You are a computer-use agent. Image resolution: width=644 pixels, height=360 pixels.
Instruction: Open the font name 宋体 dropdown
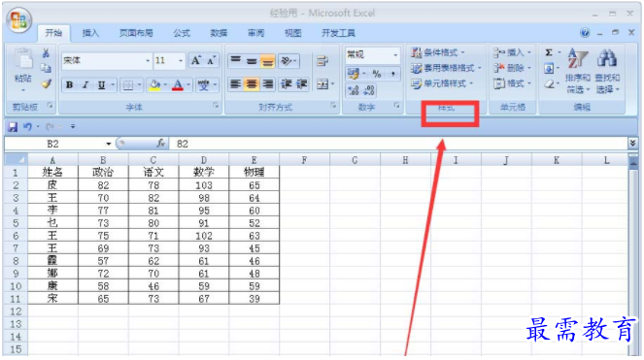(x=148, y=61)
